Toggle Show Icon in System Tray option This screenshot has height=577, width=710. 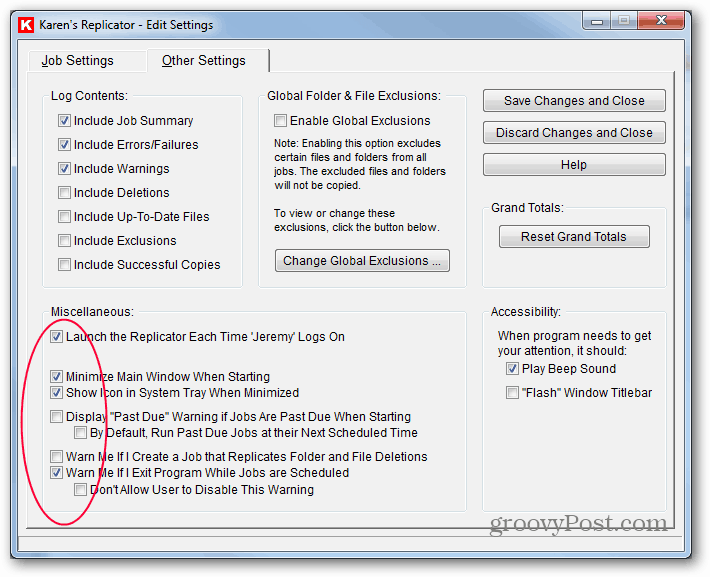(x=56, y=393)
